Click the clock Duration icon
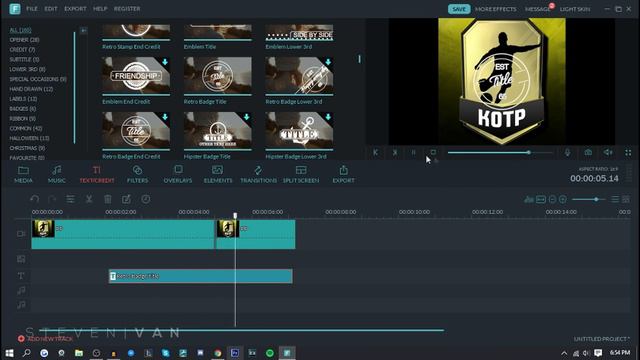640x360 pixels. tap(146, 199)
